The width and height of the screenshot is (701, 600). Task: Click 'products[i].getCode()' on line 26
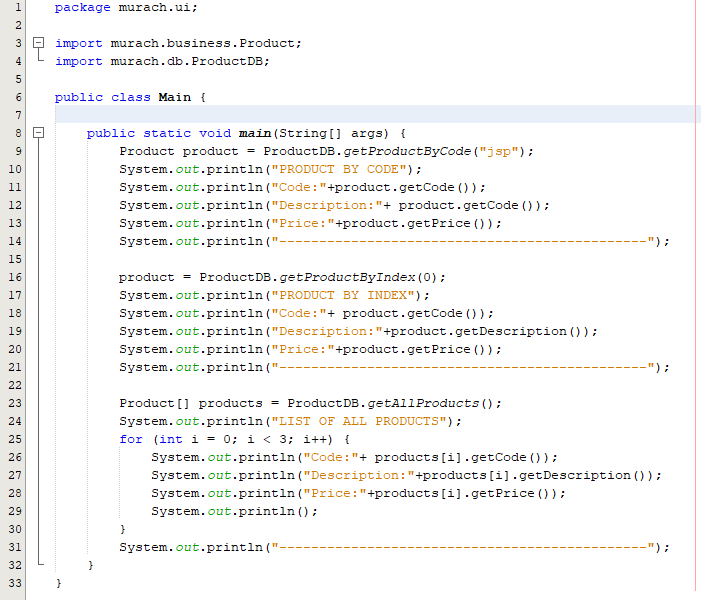(461, 457)
